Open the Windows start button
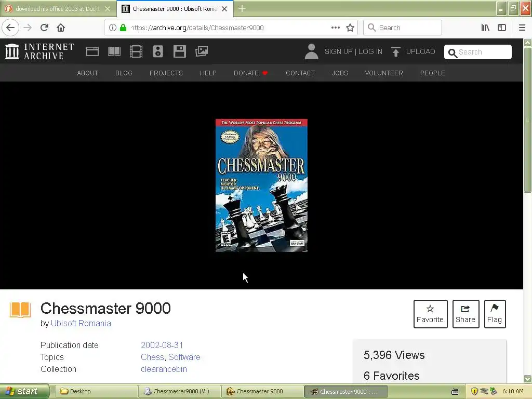Viewport: 532px width, 399px height. click(24, 391)
